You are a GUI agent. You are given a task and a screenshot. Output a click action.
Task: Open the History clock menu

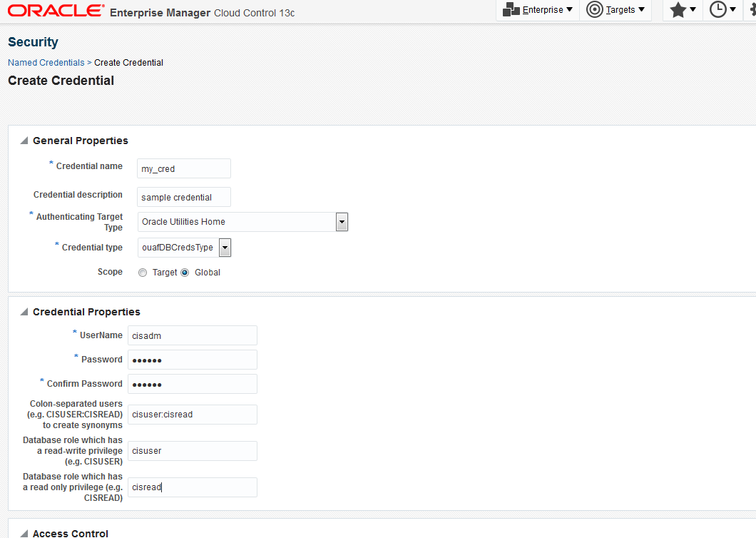722,10
